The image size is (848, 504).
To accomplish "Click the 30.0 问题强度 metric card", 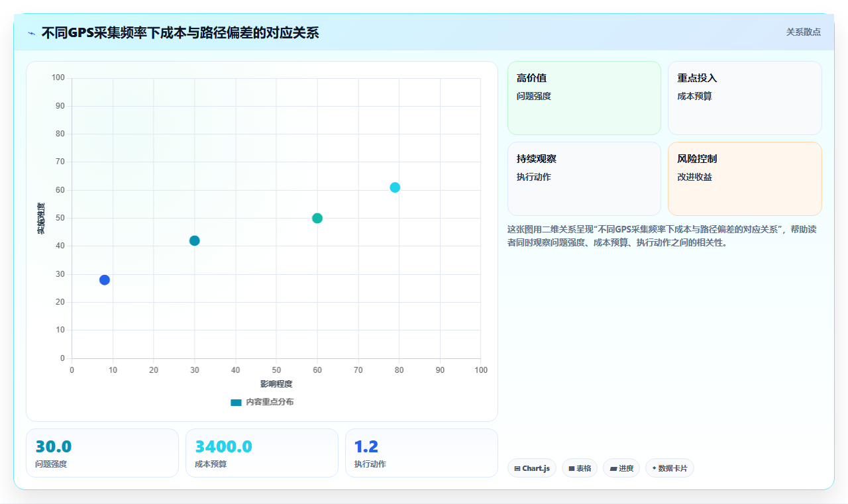I will point(102,453).
